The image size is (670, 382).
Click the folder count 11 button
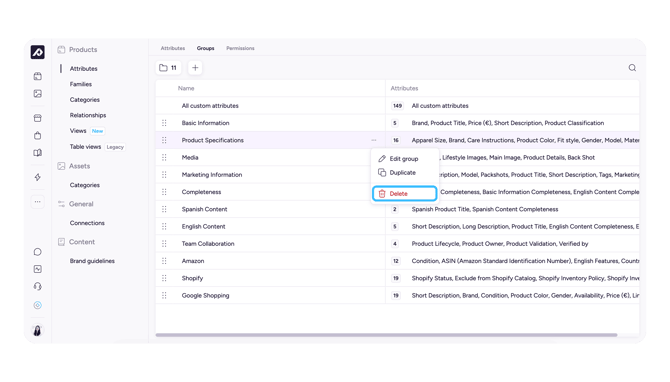168,68
